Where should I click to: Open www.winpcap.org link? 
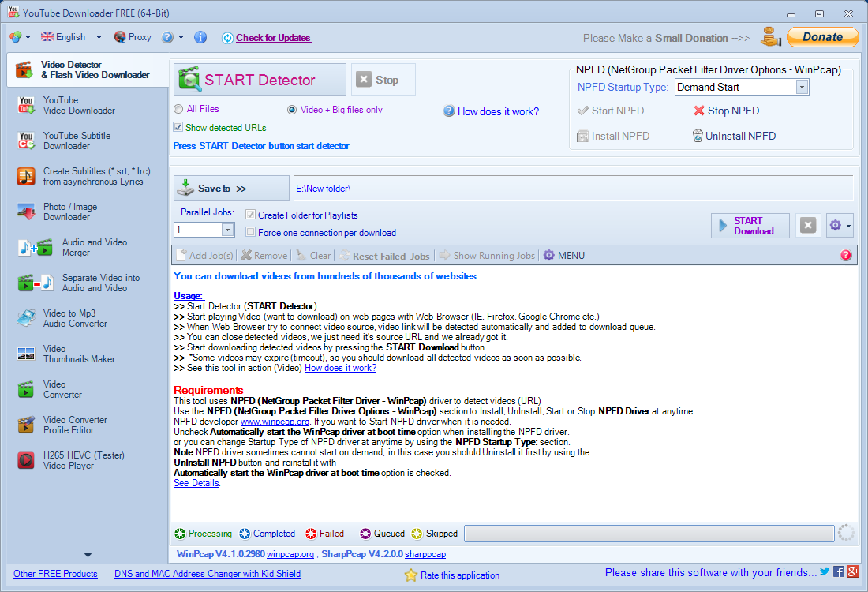275,422
